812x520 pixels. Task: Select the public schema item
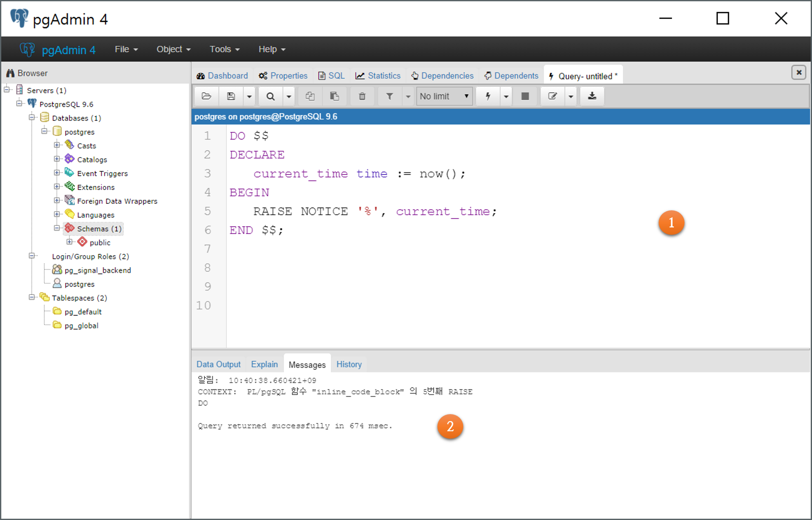click(100, 243)
